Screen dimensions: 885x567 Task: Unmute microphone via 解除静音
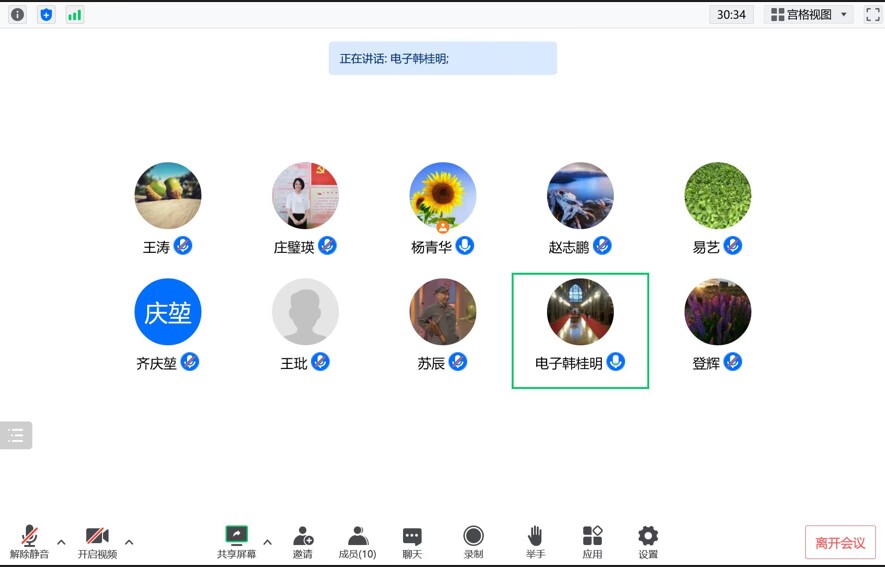(x=29, y=542)
